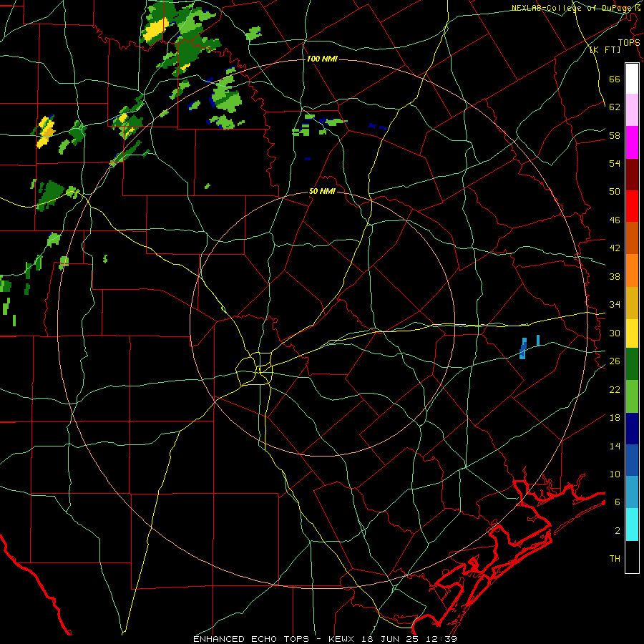Click the legend value 22
644x644 pixels.
tap(615, 389)
